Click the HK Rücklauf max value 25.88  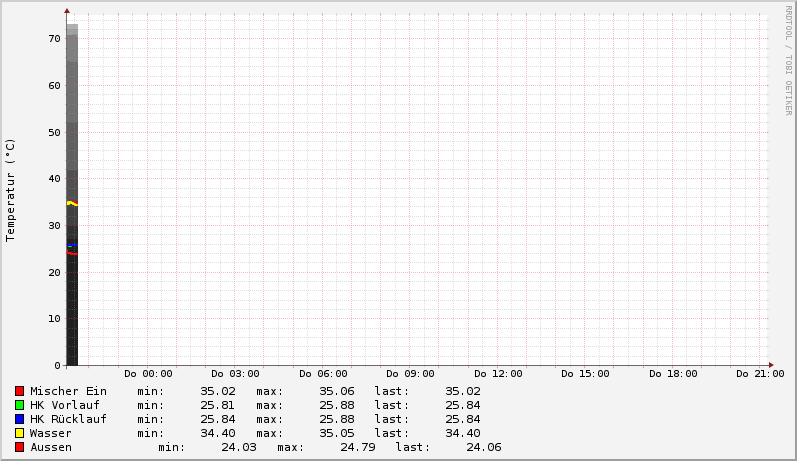coord(336,419)
